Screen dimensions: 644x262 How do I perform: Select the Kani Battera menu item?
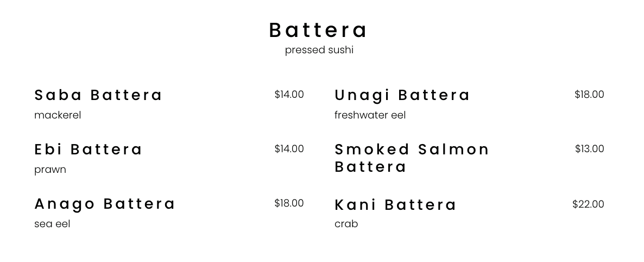(396, 205)
